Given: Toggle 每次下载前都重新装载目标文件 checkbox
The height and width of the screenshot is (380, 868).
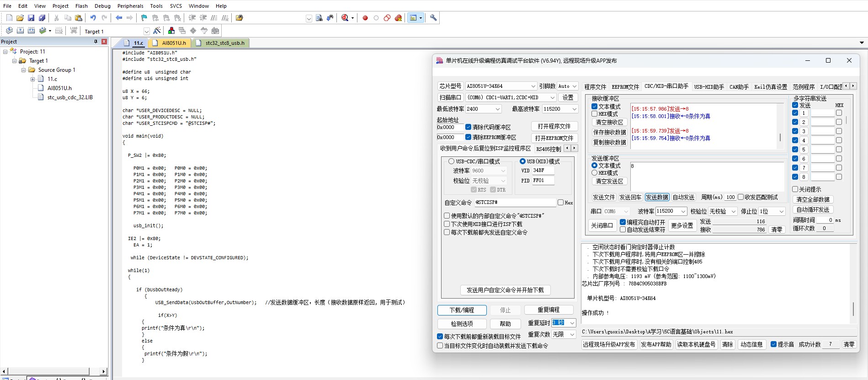Looking at the screenshot, I should tap(440, 337).
